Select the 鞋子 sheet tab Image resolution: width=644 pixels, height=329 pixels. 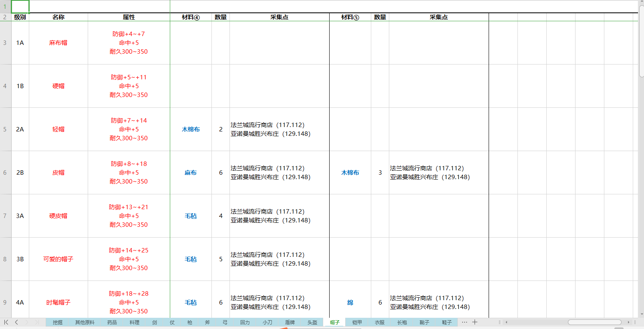click(447, 322)
